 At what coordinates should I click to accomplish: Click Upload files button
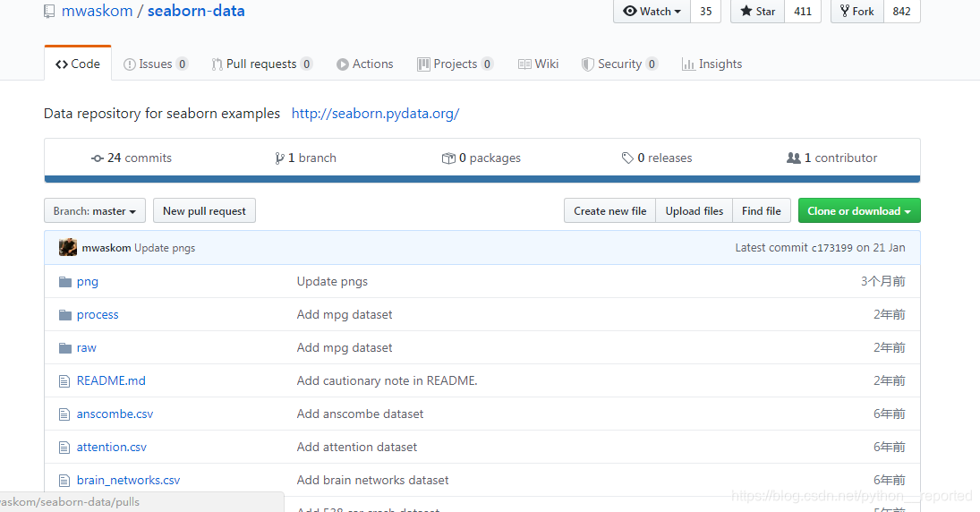[695, 210]
